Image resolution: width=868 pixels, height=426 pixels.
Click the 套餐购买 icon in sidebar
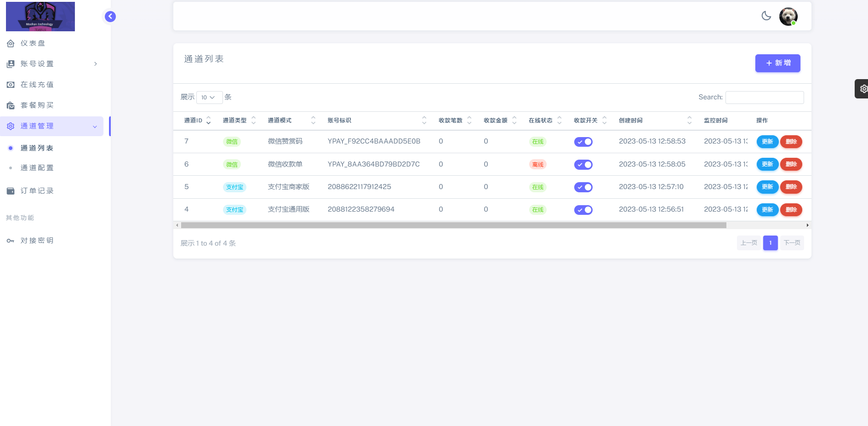click(x=11, y=105)
